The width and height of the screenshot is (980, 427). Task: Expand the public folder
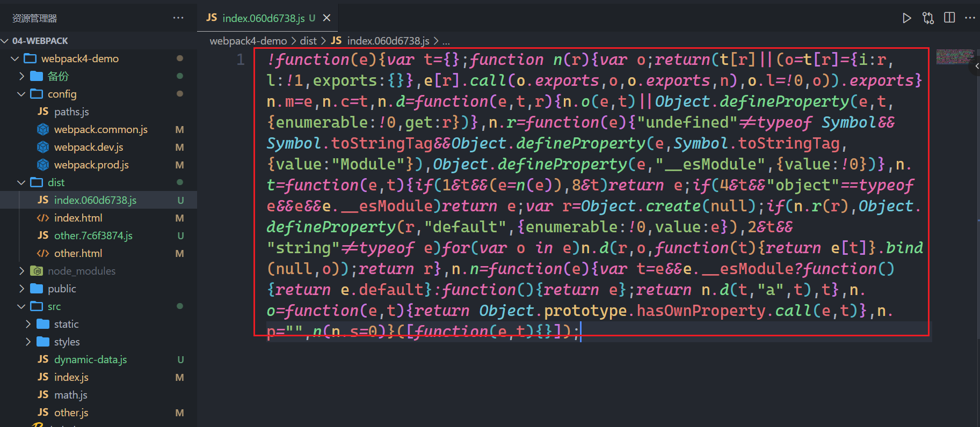[21, 289]
